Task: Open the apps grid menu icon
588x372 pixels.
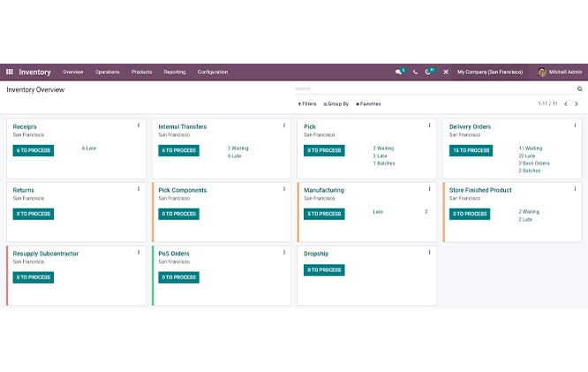Action: (x=10, y=72)
